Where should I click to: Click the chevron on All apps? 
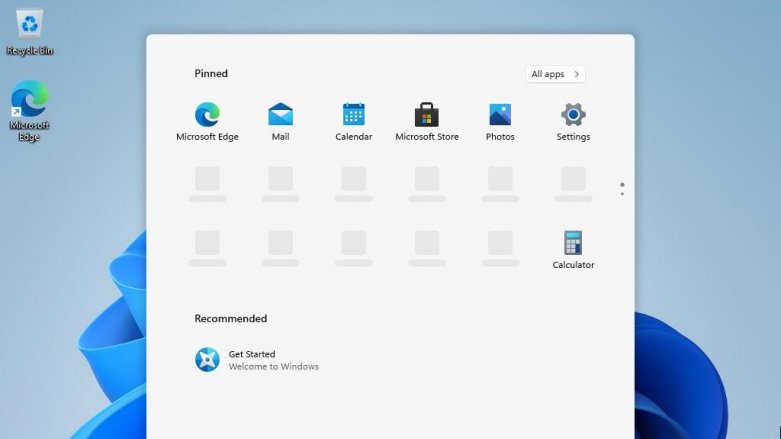point(576,74)
